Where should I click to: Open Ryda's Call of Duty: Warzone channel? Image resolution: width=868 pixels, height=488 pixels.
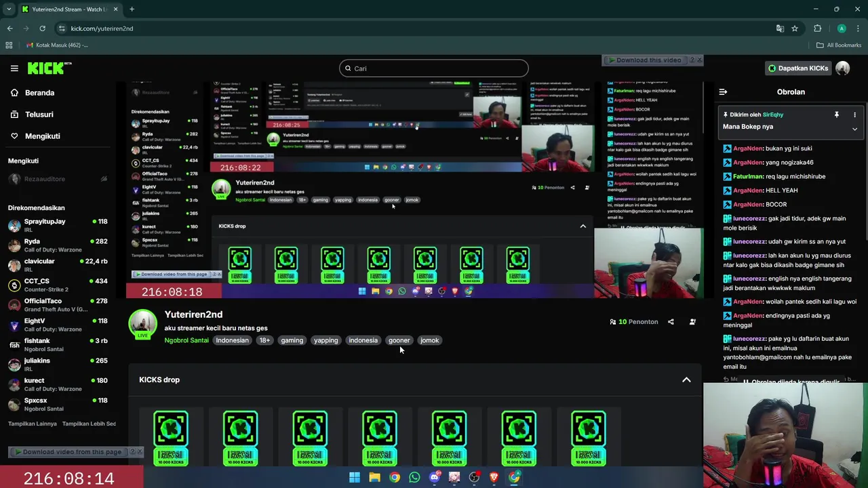pyautogui.click(x=58, y=245)
